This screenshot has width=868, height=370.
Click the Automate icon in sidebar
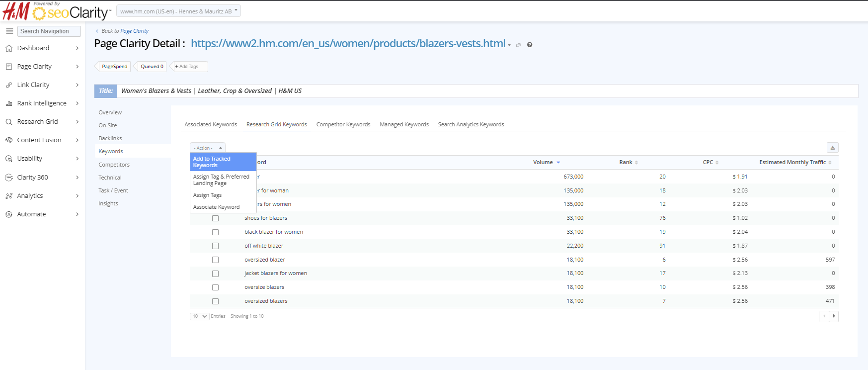pyautogui.click(x=9, y=214)
